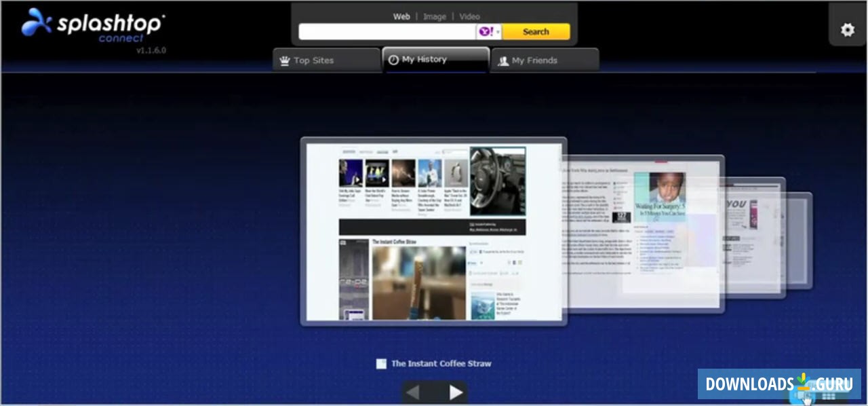Switch to the Top Sites tab
This screenshot has height=406, width=868.
point(326,60)
